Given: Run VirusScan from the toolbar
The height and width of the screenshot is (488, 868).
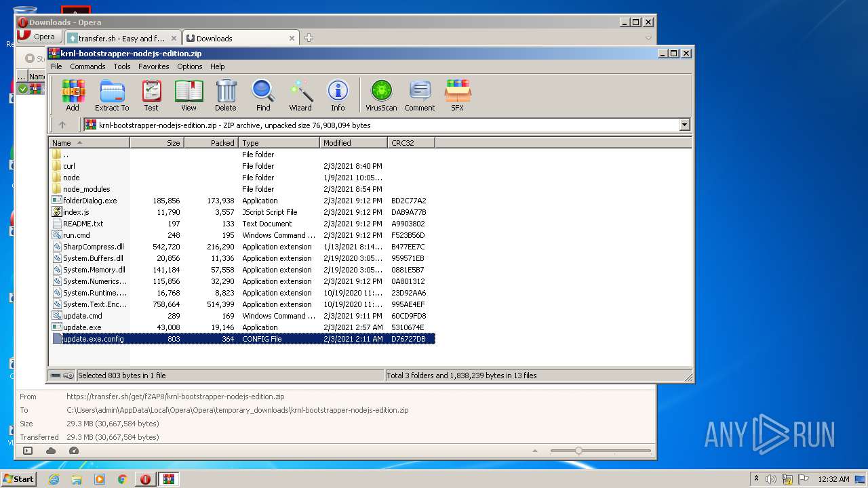Looking at the screenshot, I should [381, 96].
